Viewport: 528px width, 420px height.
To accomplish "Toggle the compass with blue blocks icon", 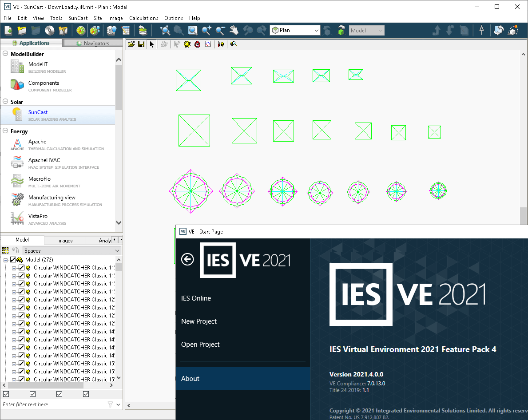I will click(x=95, y=31).
